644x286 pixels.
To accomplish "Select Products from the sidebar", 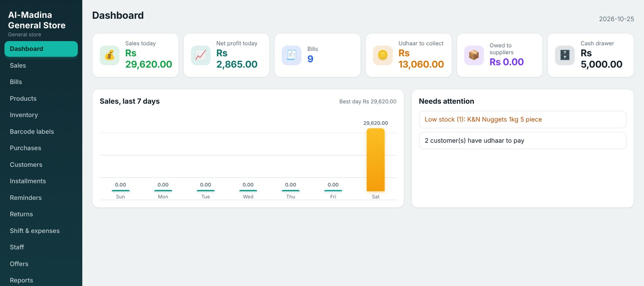I will click(x=41, y=99).
